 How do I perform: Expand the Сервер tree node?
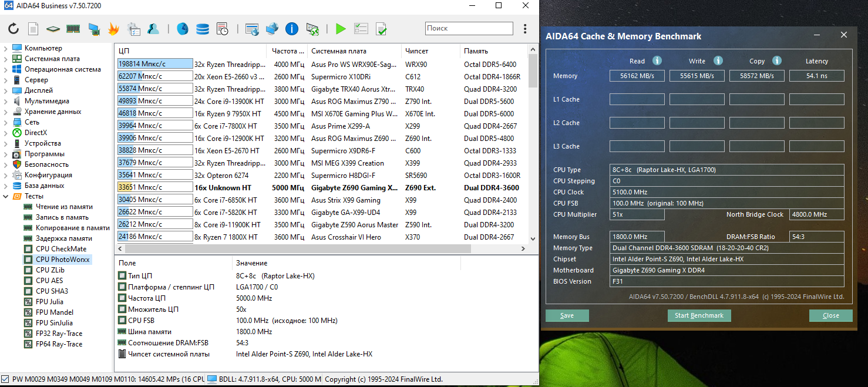6,80
